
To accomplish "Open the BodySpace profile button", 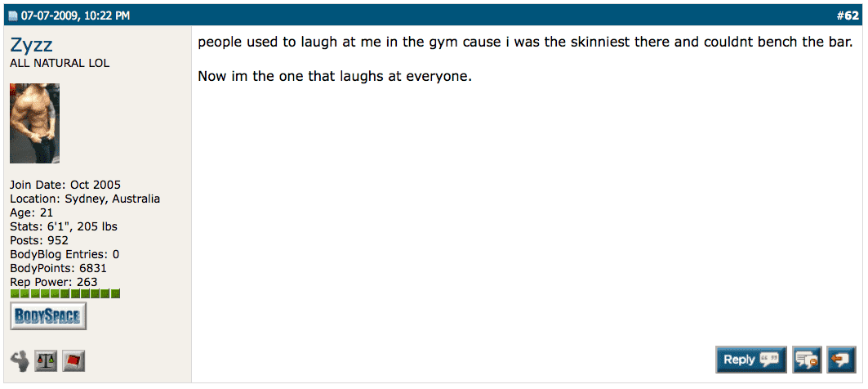I will (48, 316).
